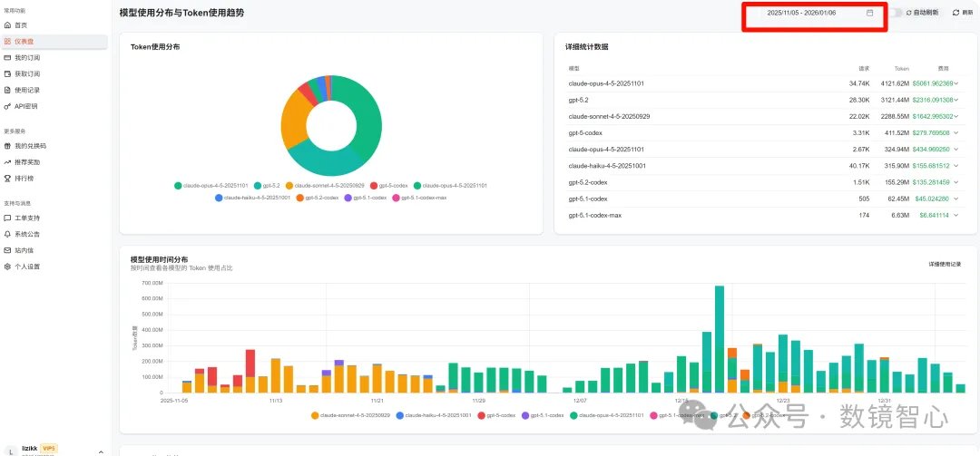Viewport: 980px width, 456px height.
Task: Open 站内信 mail icon entry
Action: click(x=7, y=250)
